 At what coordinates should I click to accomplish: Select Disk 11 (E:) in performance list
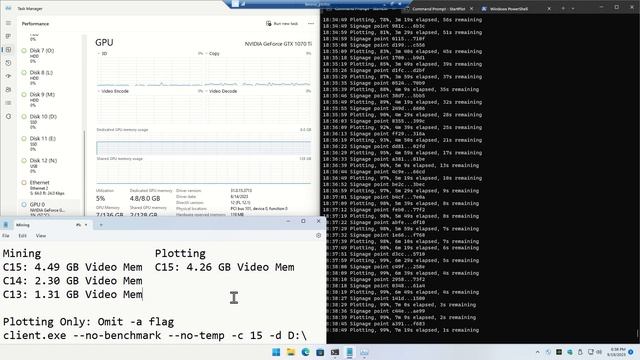[x=50, y=143]
